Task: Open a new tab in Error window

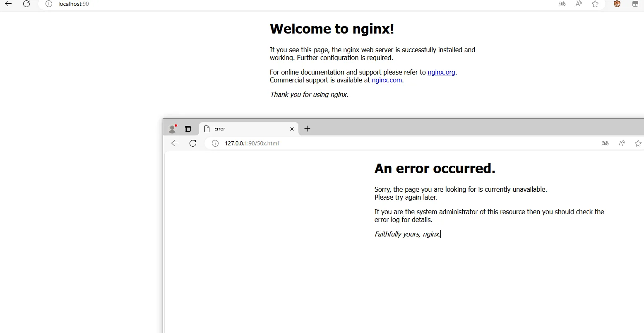Action: pyautogui.click(x=307, y=129)
